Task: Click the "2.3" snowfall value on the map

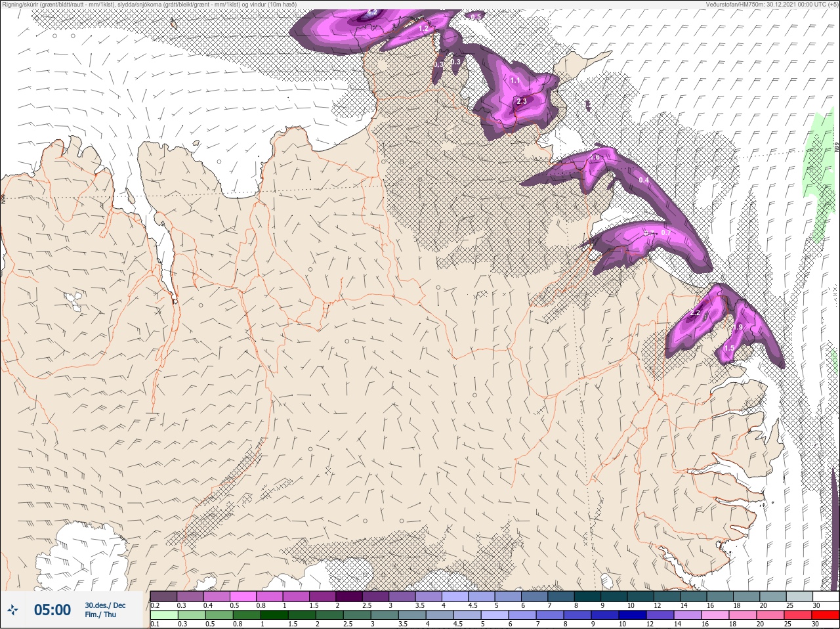Action: click(522, 101)
